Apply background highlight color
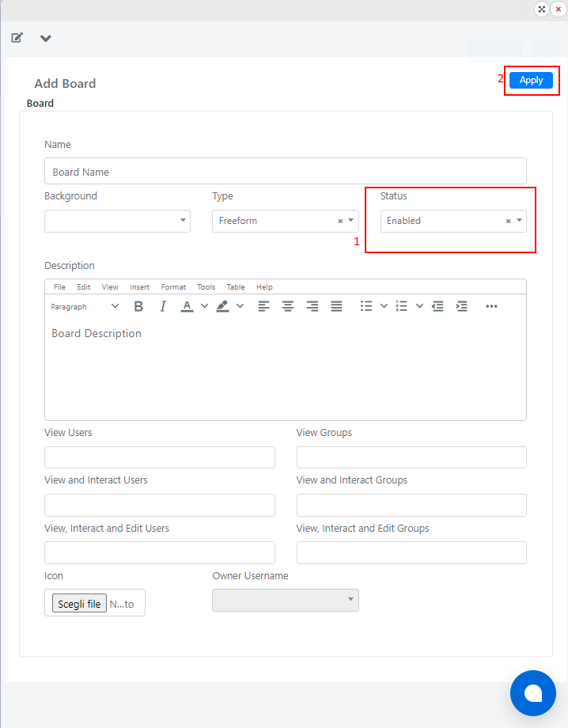The width and height of the screenshot is (568, 728). pyautogui.click(x=223, y=306)
